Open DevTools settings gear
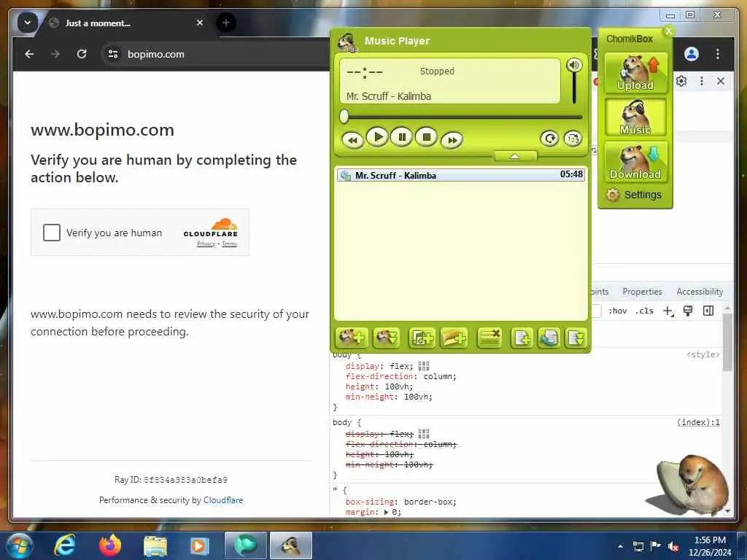This screenshot has width=747, height=560. [x=681, y=81]
